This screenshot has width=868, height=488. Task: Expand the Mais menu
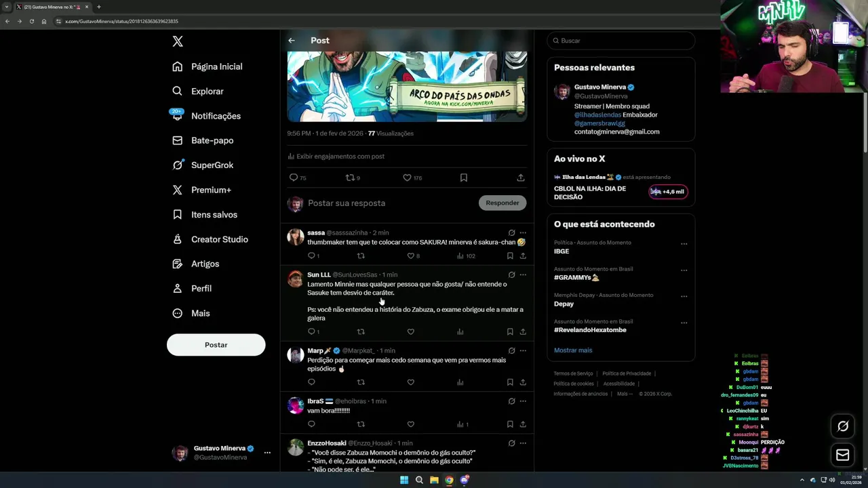tap(192, 313)
